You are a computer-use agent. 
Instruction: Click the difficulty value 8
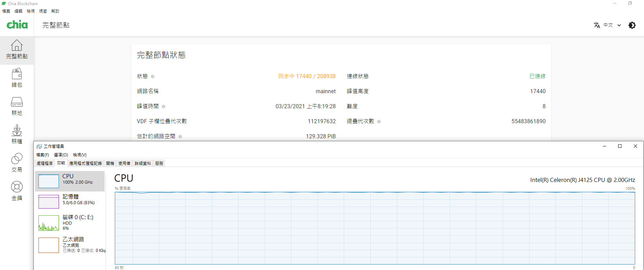coord(544,106)
